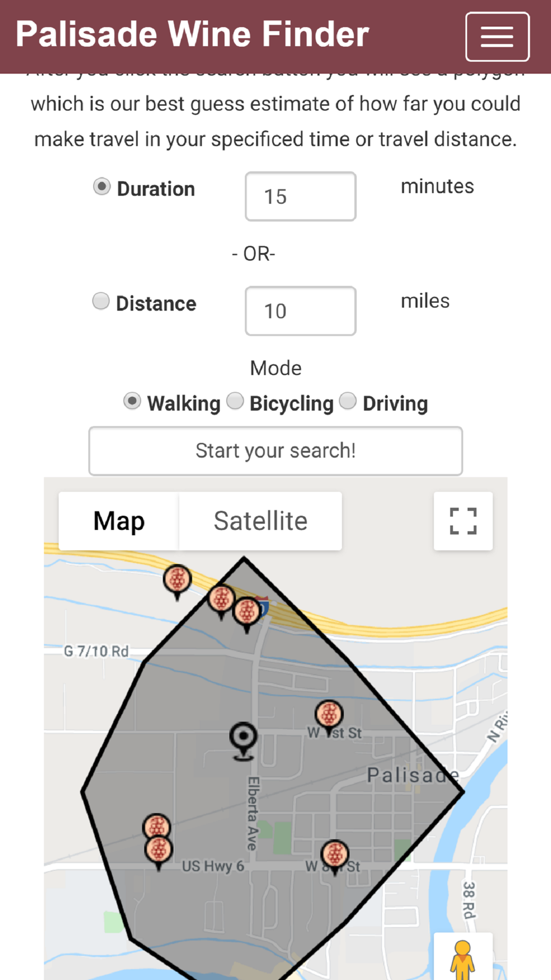Choose Walking travel mode
Image resolution: width=551 pixels, height=980 pixels.
pos(132,401)
